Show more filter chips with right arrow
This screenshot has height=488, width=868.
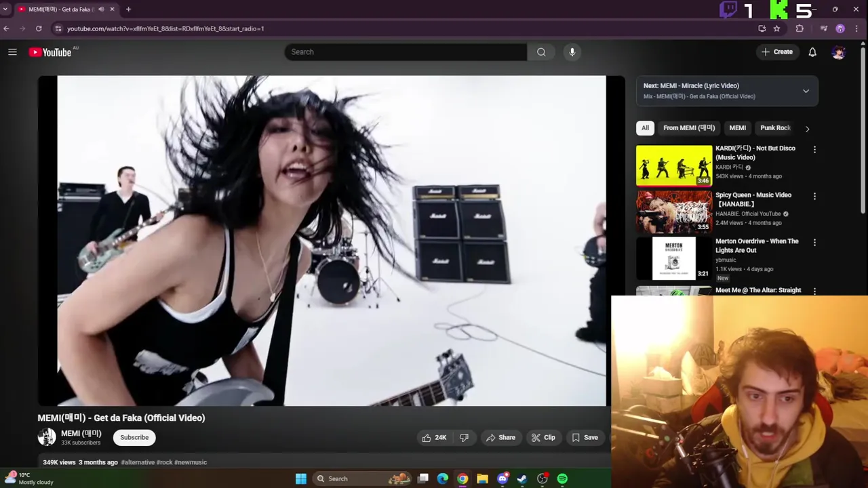[807, 128]
